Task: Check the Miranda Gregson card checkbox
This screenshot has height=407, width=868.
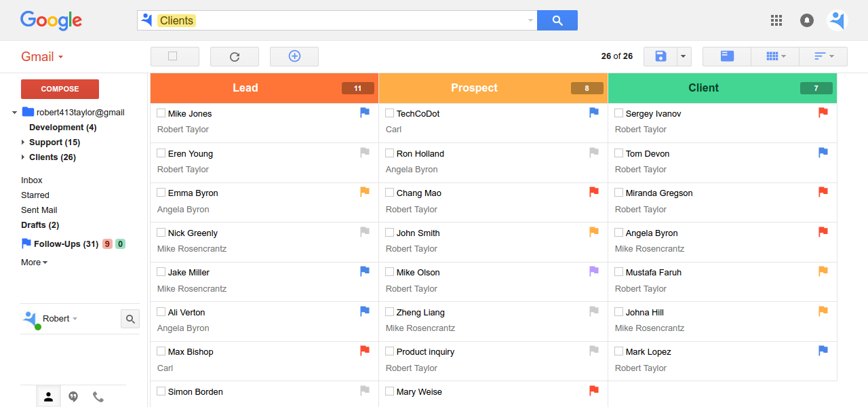Action: pos(619,193)
